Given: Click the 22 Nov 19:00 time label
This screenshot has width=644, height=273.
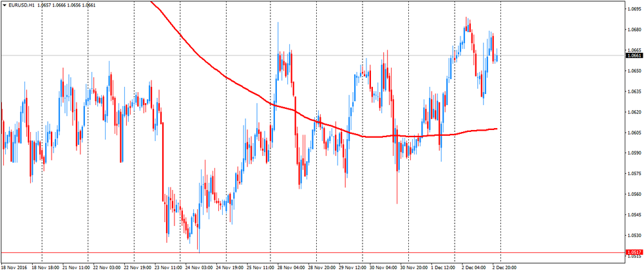Looking at the screenshot, I should point(138,267).
